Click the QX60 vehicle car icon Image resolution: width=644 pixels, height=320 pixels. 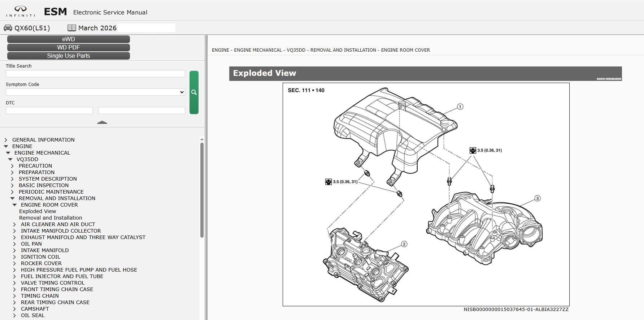8,28
